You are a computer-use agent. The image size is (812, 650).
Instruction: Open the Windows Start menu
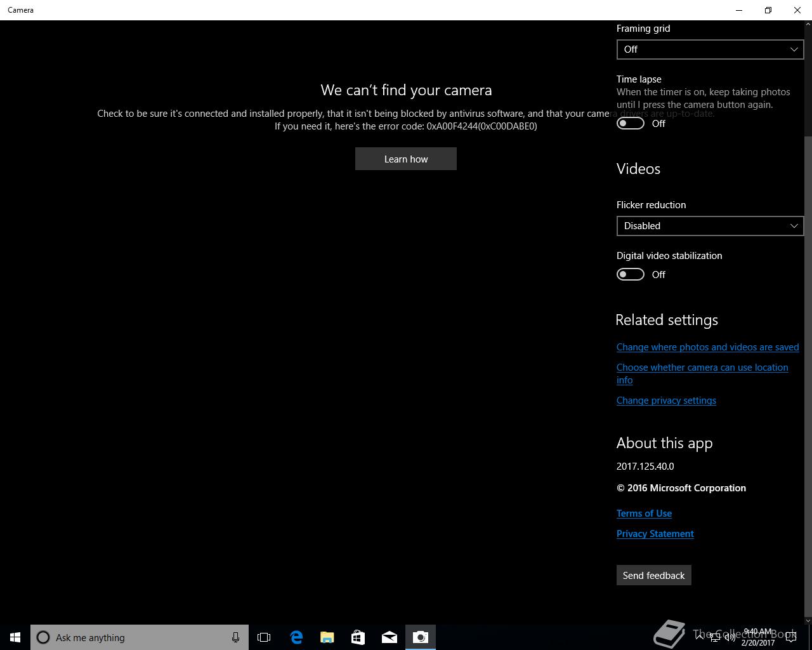15,637
